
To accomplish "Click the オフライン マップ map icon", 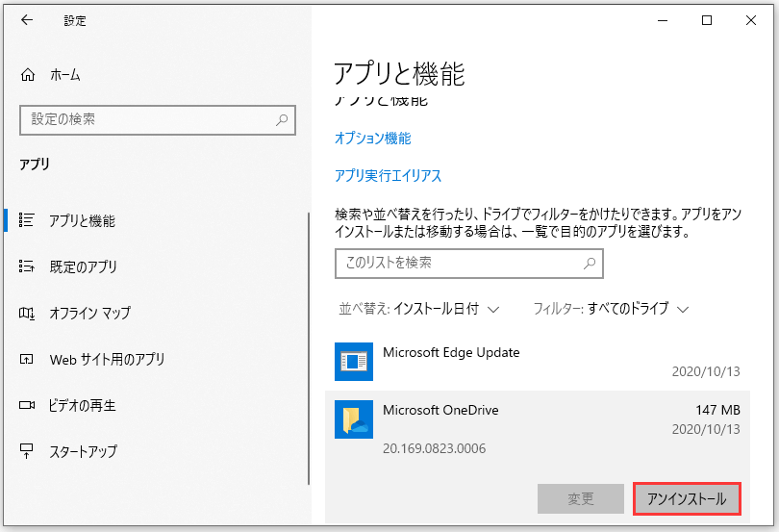I will pos(26,313).
